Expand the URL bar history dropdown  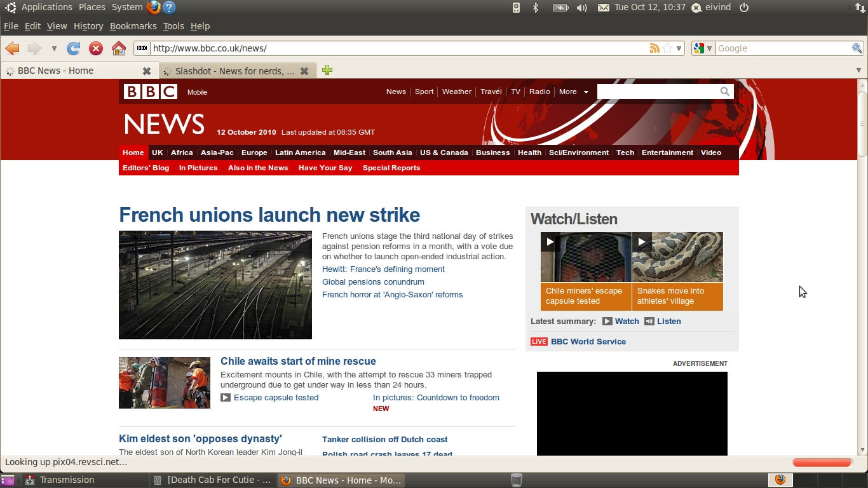tap(679, 48)
